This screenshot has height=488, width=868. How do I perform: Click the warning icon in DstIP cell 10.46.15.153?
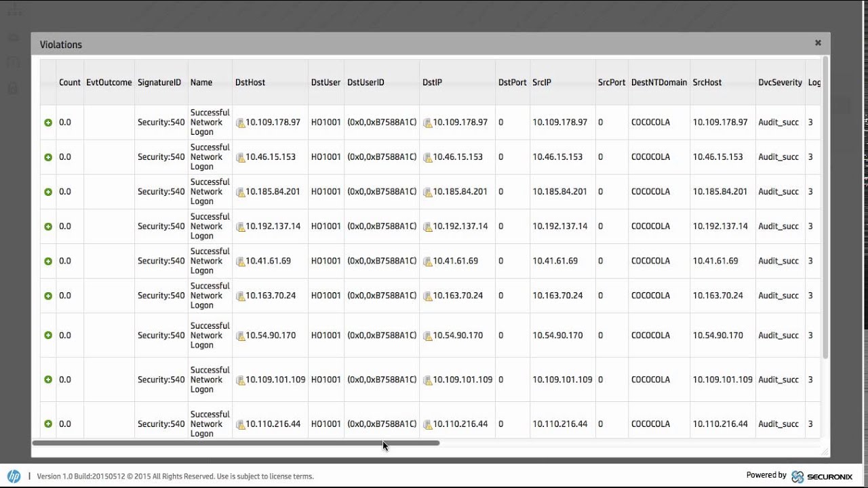click(x=427, y=157)
